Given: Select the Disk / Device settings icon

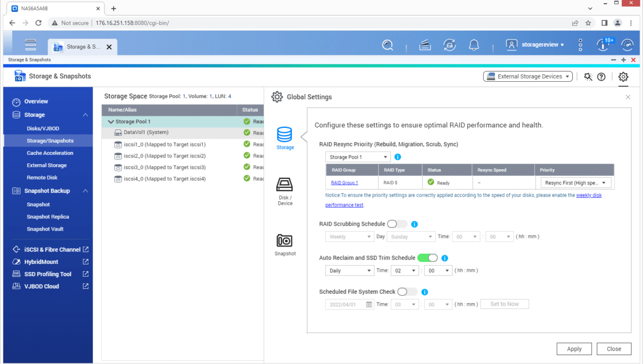Looking at the screenshot, I should click(285, 192).
